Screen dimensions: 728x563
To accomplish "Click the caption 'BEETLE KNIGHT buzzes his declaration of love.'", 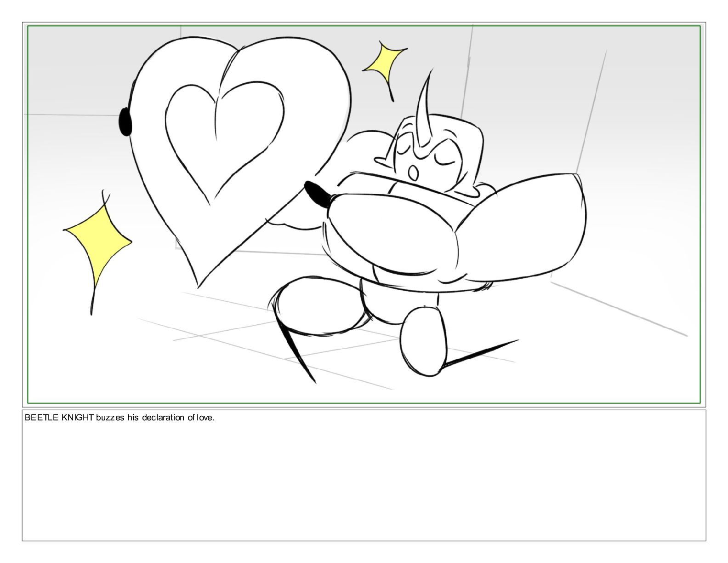I will coord(119,418).
